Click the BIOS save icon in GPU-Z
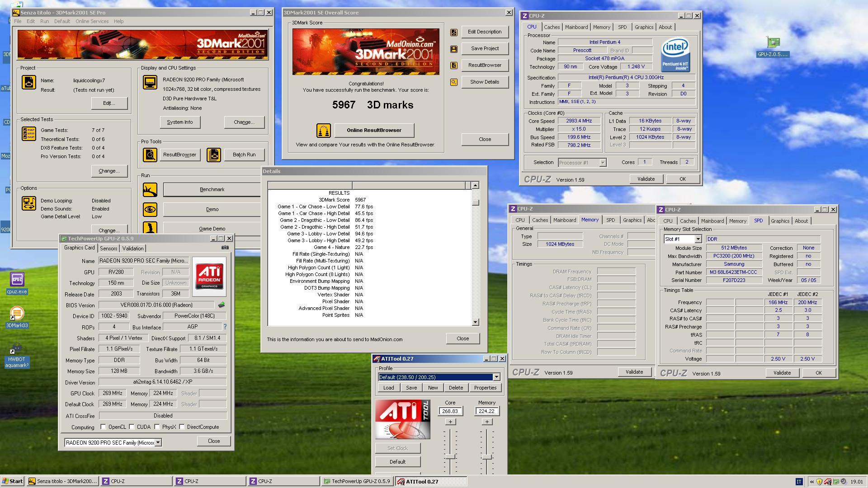Screen dimensions: 868x488 tap(222, 305)
